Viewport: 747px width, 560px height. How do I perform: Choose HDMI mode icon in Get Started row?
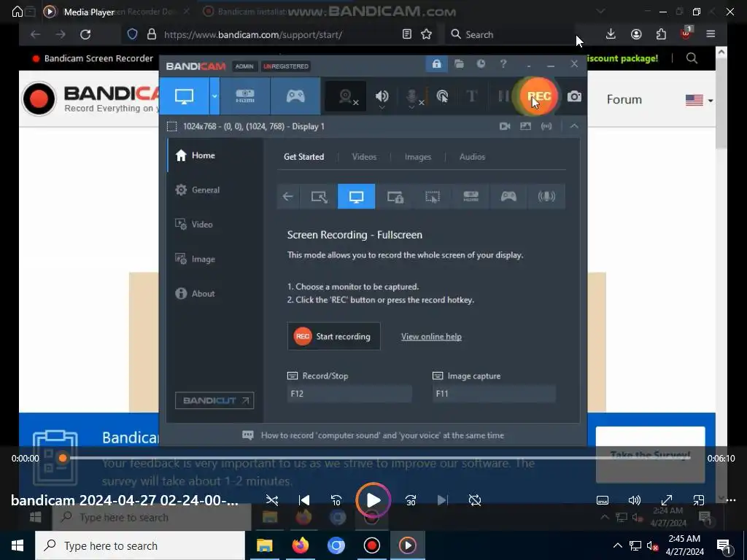[471, 196]
